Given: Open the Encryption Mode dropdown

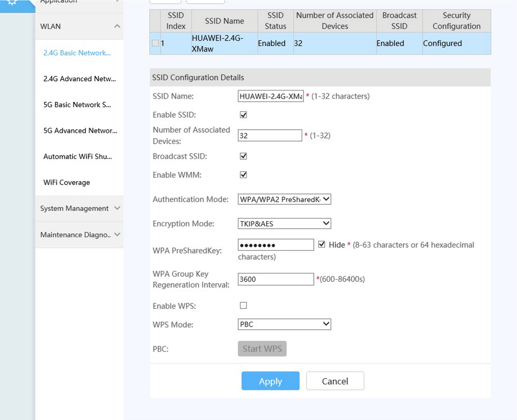Looking at the screenshot, I should point(284,224).
